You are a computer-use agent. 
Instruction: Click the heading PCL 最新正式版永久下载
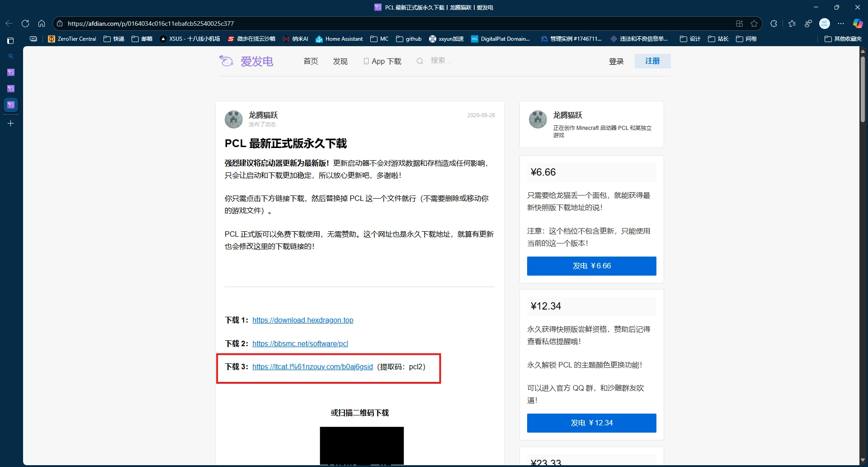286,143
